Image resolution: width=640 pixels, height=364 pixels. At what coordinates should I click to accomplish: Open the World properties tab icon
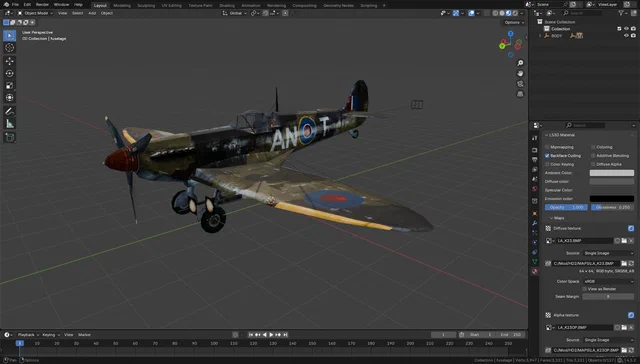[x=535, y=189]
